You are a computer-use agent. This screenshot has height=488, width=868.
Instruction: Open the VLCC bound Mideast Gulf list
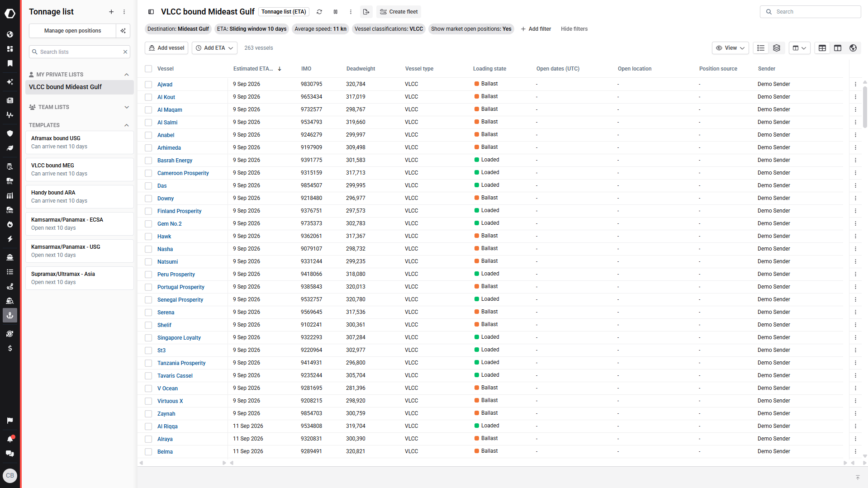click(x=80, y=87)
